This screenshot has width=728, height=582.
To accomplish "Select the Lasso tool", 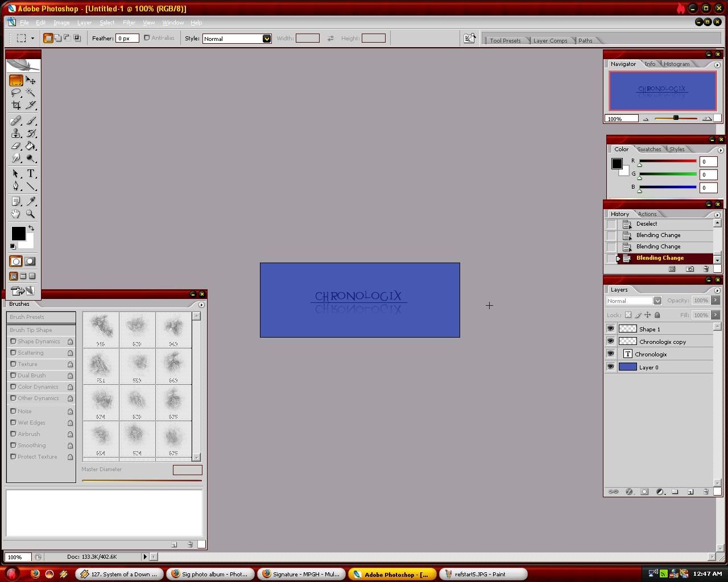I will point(16,93).
